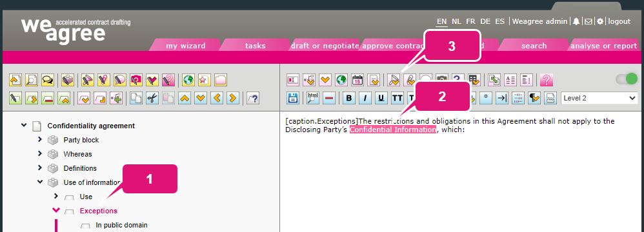Move item down with blue down-arrow icon

click(x=201, y=99)
